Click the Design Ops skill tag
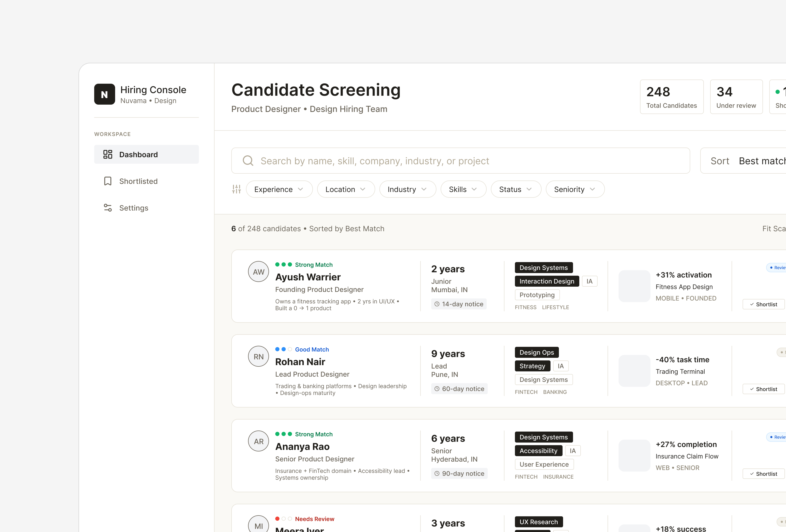 537,353
